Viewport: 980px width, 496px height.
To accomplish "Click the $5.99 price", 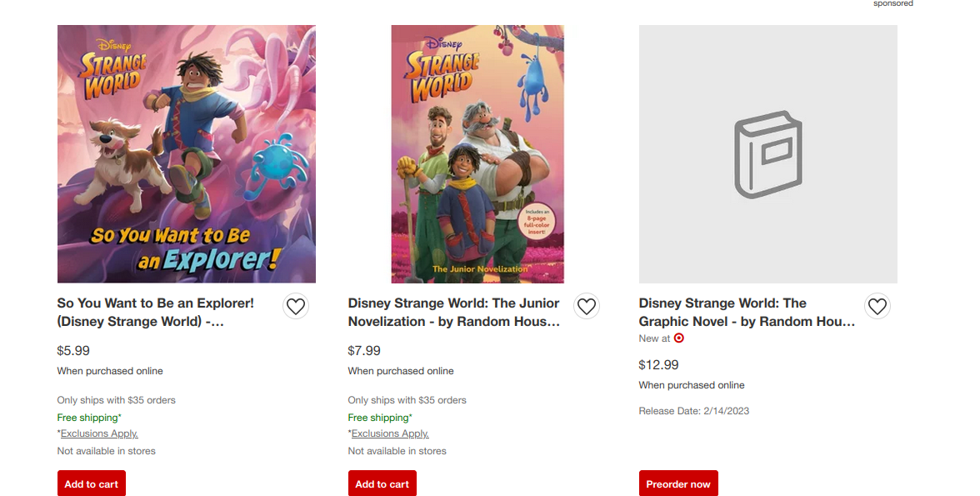I will coord(73,351).
